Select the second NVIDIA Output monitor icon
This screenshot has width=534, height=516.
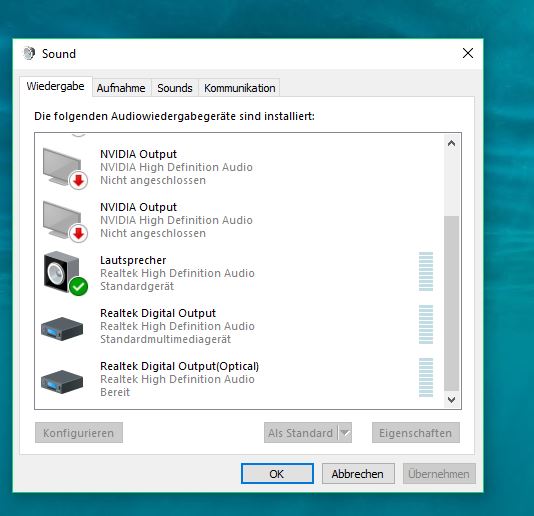[64, 220]
